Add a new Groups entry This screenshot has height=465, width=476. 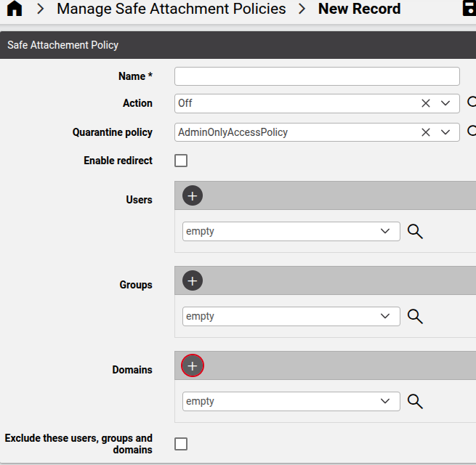193,280
